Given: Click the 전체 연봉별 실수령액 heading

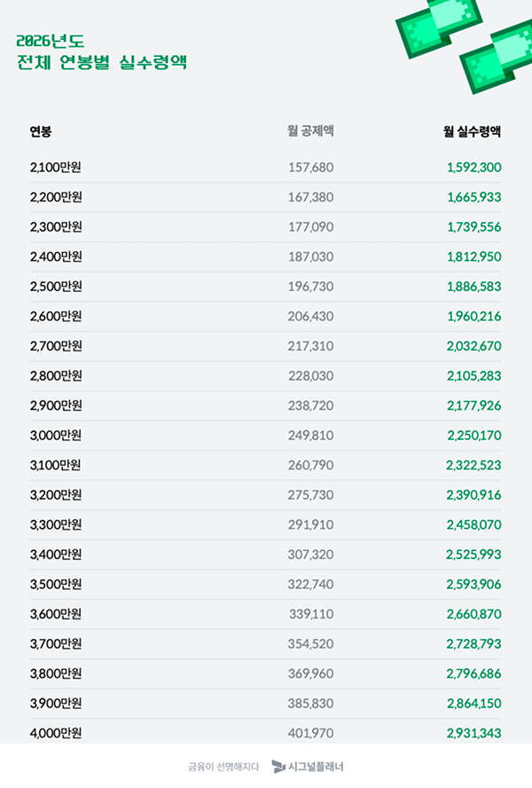Looking at the screenshot, I should click(x=102, y=62).
